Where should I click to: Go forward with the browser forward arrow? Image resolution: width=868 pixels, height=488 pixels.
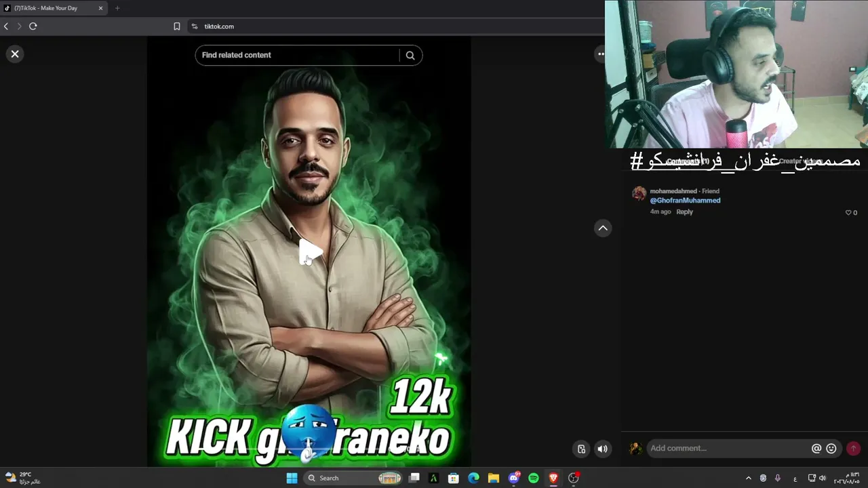19,26
